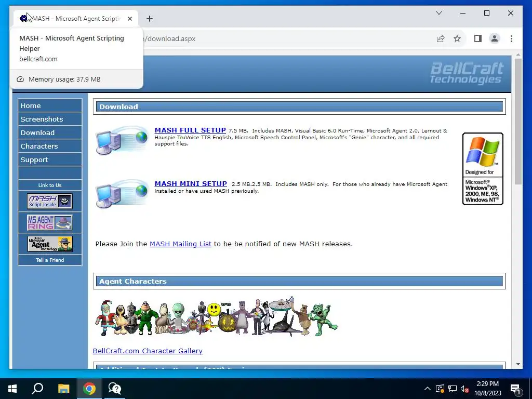Screen dimensions: 532x399
Task: Click the Download section header
Action: click(x=299, y=107)
